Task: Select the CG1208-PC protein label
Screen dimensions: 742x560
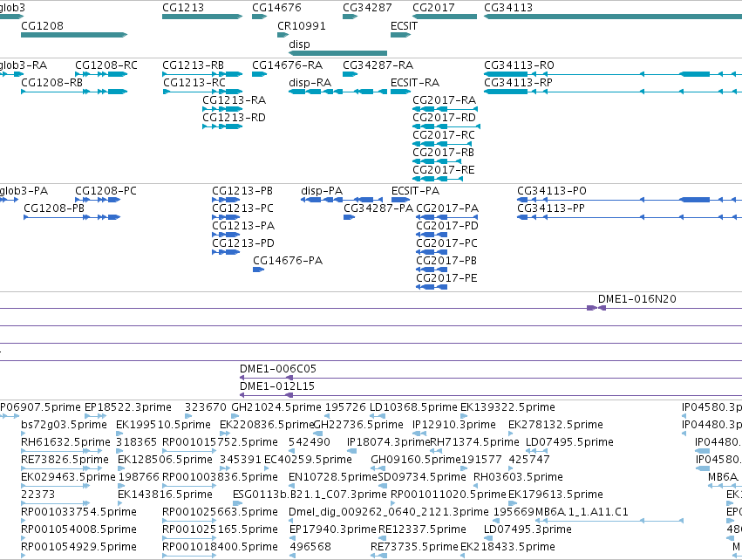Action: coord(106,191)
